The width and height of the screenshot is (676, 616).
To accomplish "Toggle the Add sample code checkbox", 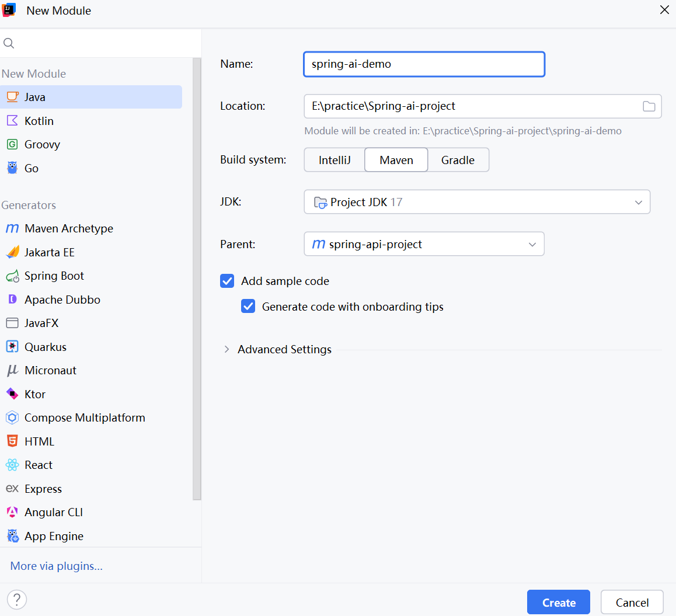I will tap(227, 281).
